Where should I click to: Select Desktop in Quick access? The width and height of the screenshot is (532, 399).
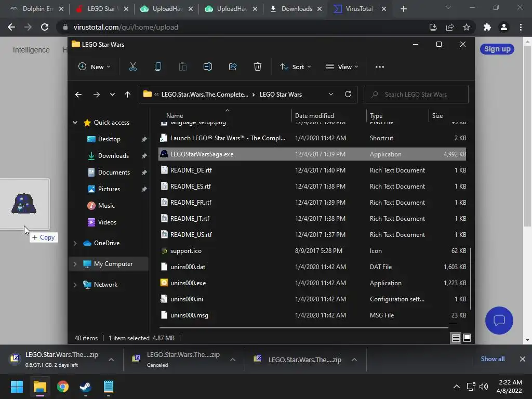pos(109,139)
